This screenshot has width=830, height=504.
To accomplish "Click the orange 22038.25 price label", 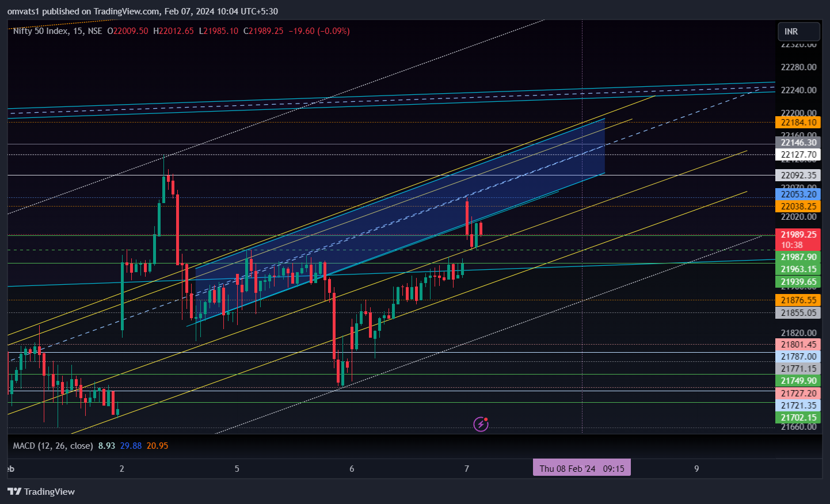I will pos(798,207).
